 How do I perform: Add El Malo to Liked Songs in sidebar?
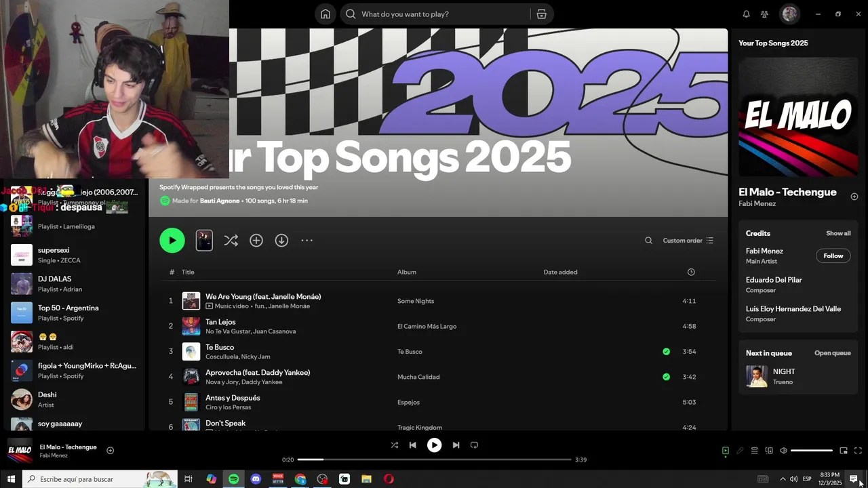(x=854, y=197)
